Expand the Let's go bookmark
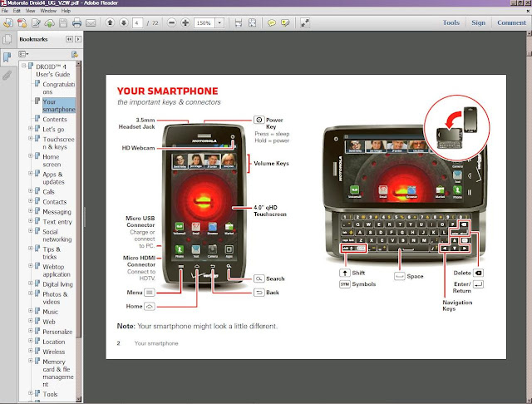The image size is (532, 404). tap(31, 128)
